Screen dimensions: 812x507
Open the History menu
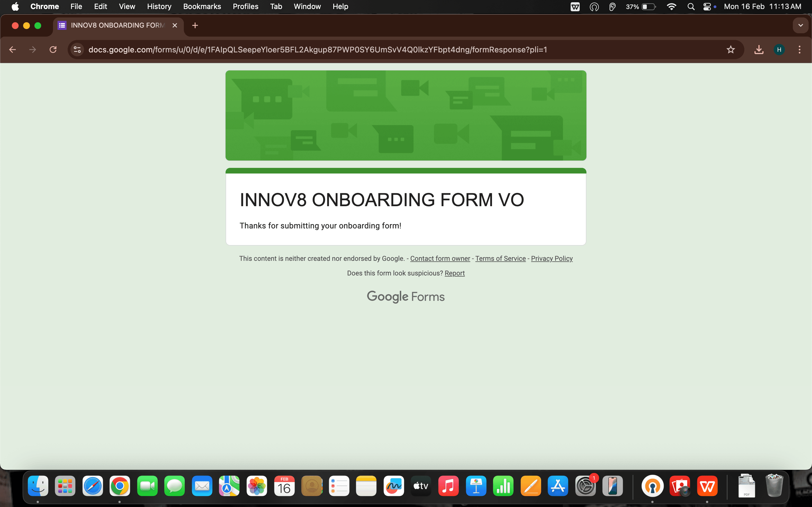coord(159,6)
